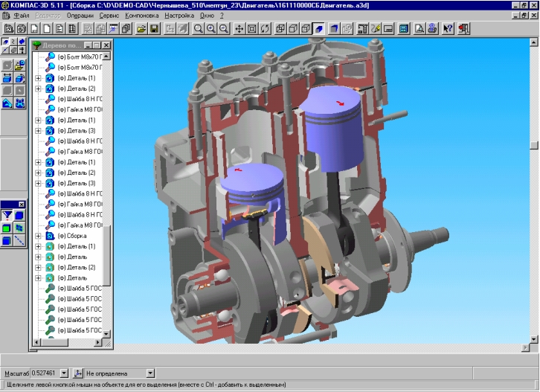
Task: Expand the topmost (ф) Деталь (1) node
Action: pos(38,78)
